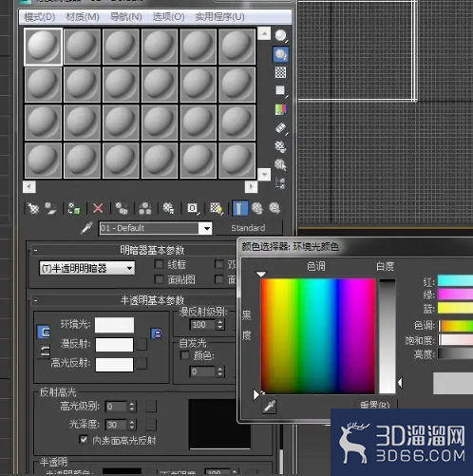Click the Video Color Check icon
Viewport: 473px width, 476px height.
pyautogui.click(x=280, y=109)
